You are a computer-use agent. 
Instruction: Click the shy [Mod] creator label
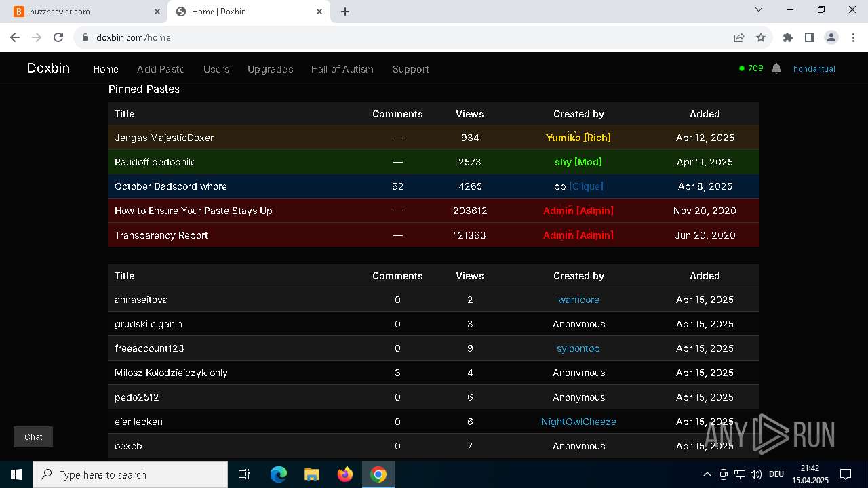pyautogui.click(x=578, y=162)
